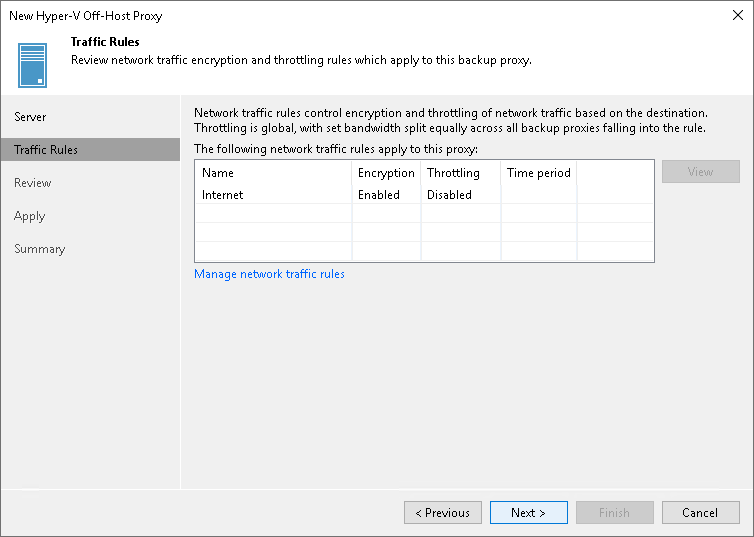The width and height of the screenshot is (754, 537).
Task: Sort by the Encryption column header
Action: 386,173
